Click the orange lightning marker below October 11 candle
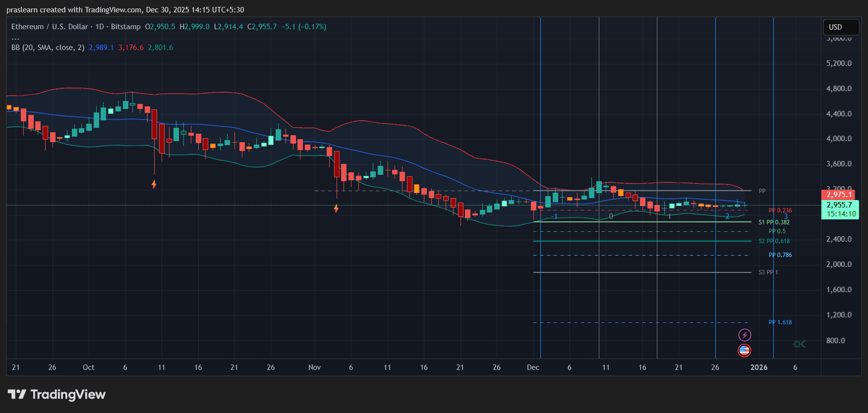868x413 pixels. coord(154,185)
